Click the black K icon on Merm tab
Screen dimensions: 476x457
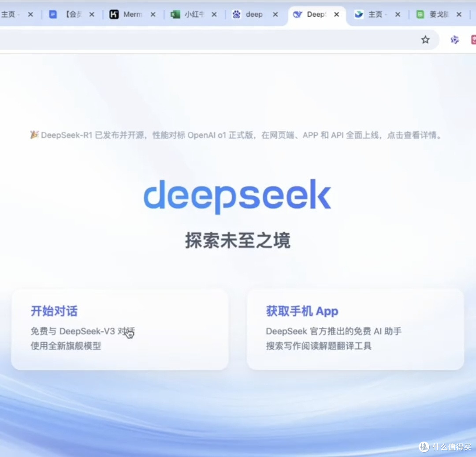[114, 14]
